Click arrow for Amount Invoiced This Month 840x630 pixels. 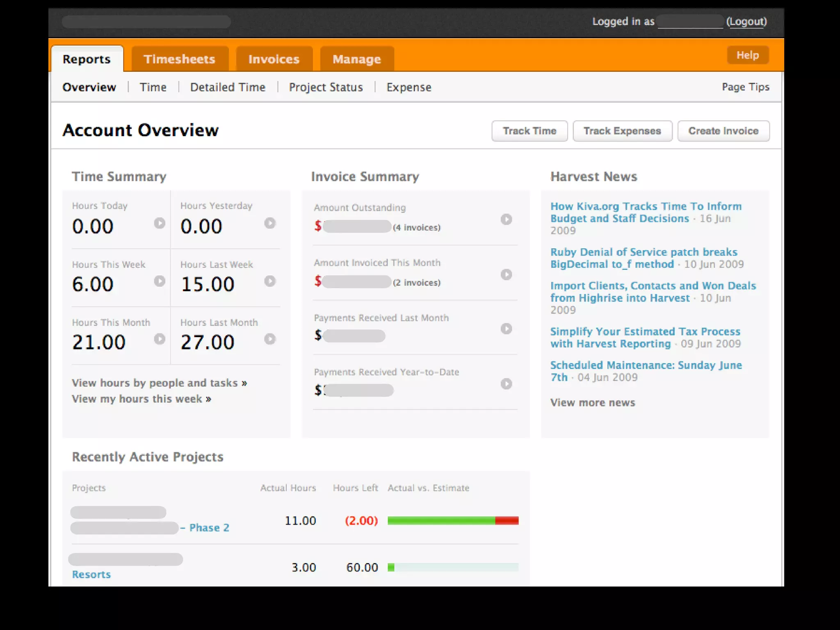[x=506, y=274]
